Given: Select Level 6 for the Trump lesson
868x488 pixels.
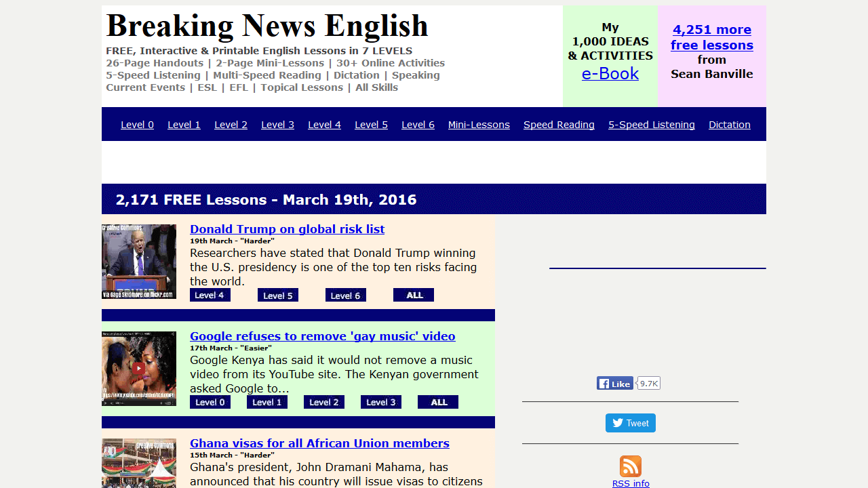Looking at the screenshot, I should tap(346, 295).
